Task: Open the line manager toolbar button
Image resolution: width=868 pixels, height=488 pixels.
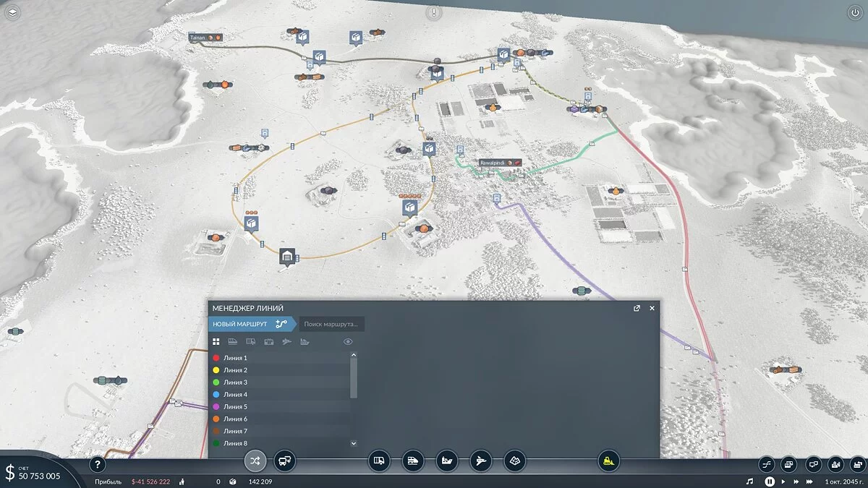Action: (255, 460)
